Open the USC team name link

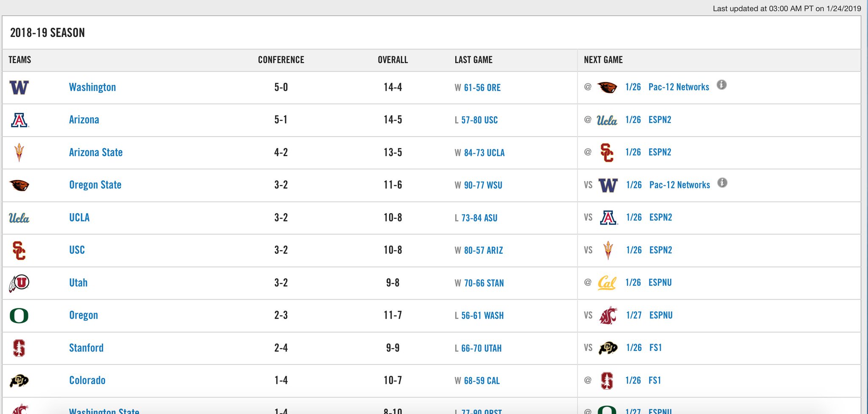point(77,250)
